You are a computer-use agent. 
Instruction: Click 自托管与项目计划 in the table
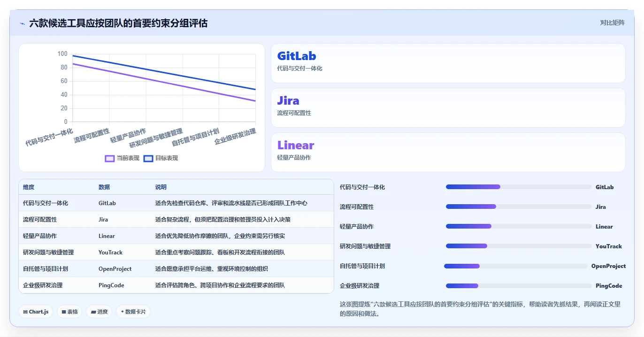(46, 269)
